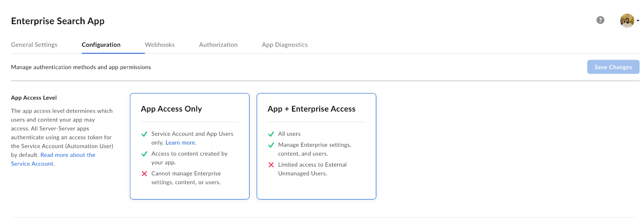The width and height of the screenshot is (644, 221).
Task: Open the App Diagnostics tab
Action: (x=285, y=45)
